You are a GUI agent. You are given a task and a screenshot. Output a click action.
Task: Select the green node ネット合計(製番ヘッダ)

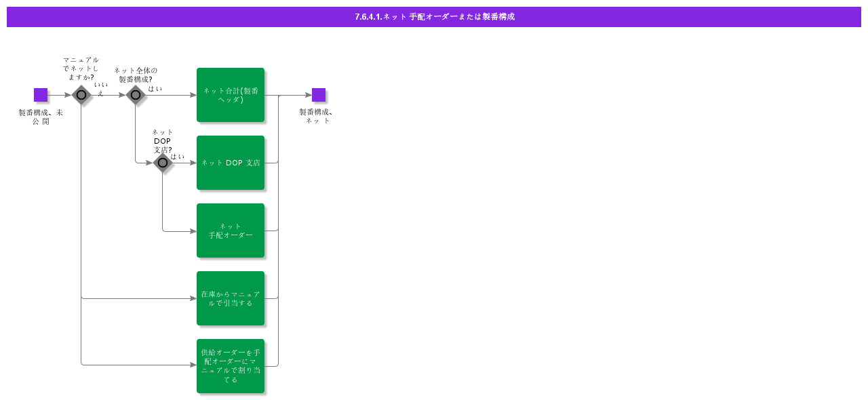[x=231, y=94]
